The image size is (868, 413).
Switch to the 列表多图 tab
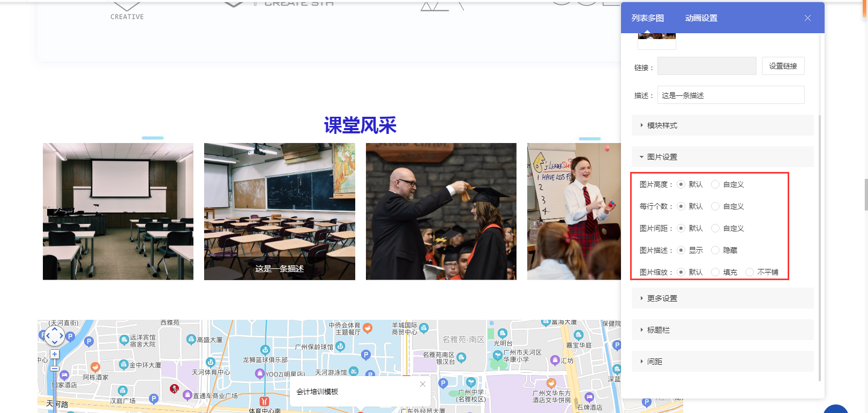coord(647,18)
